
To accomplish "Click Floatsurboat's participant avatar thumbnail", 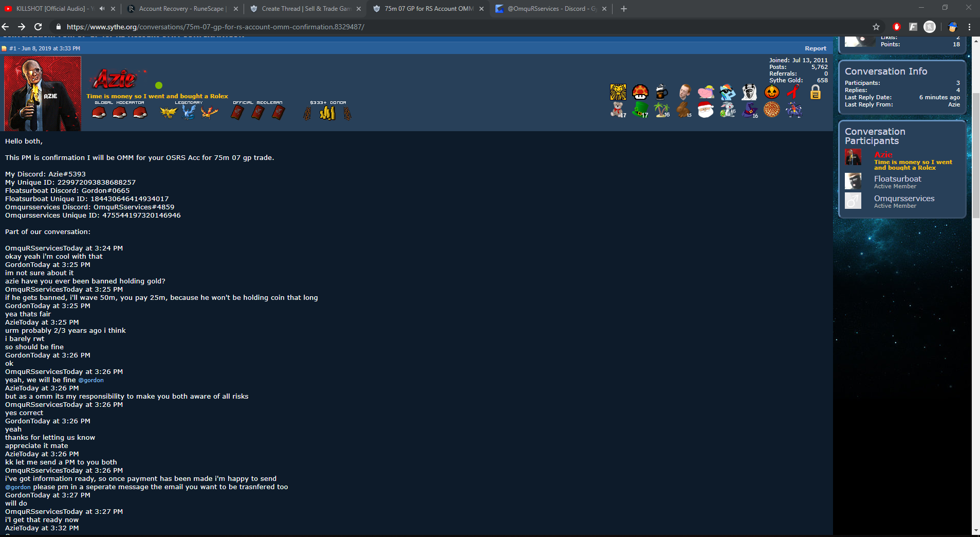I will coord(853,181).
